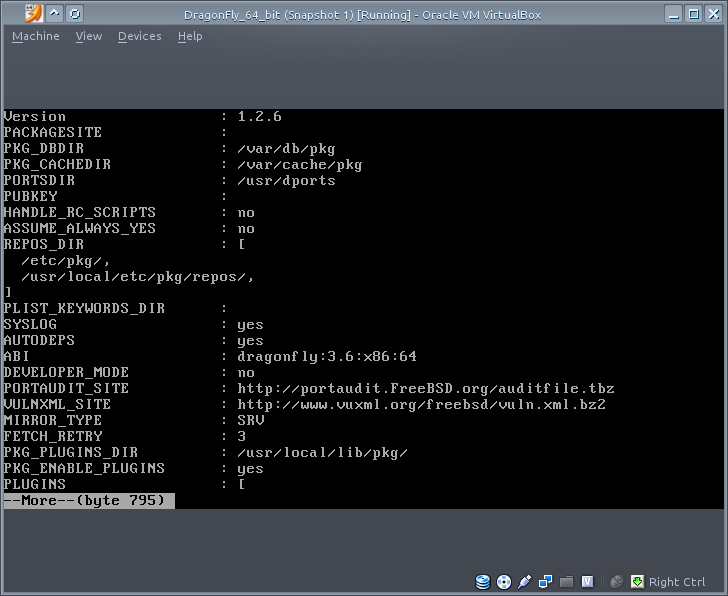Click the video capture status icon
Image resolution: width=728 pixels, height=596 pixels.
[x=588, y=582]
